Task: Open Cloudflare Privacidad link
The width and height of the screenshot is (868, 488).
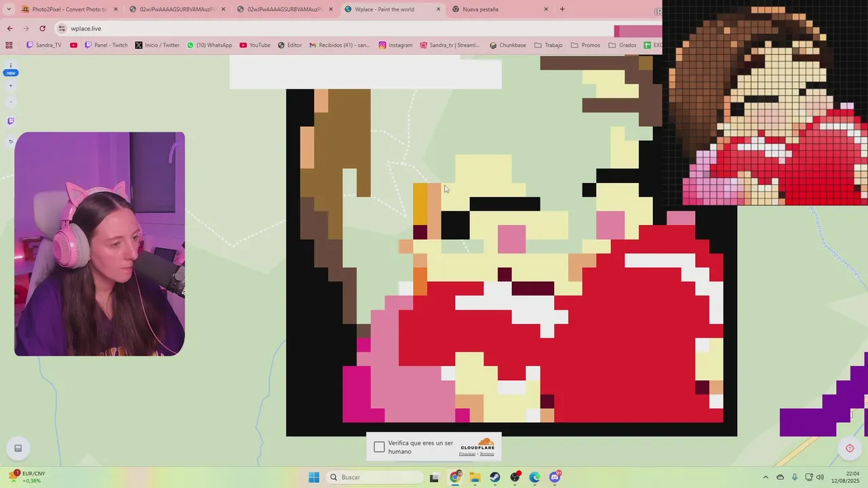Action: 467,454
